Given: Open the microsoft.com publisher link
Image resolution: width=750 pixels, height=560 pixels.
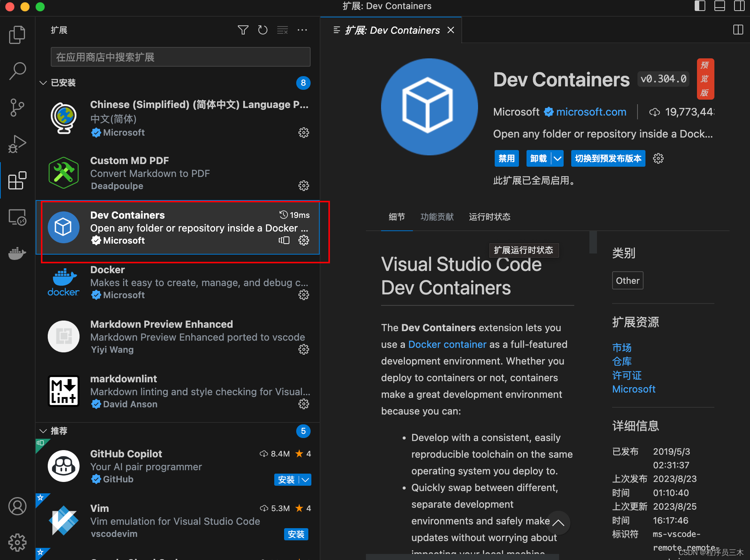Looking at the screenshot, I should pos(591,112).
